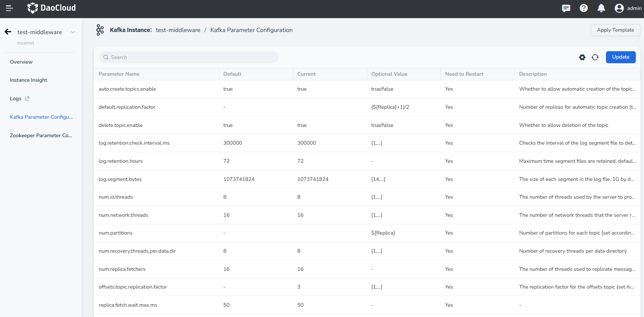This screenshot has width=644, height=317.
Task: Click test-middleware in the breadcrumb
Action: 178,30
